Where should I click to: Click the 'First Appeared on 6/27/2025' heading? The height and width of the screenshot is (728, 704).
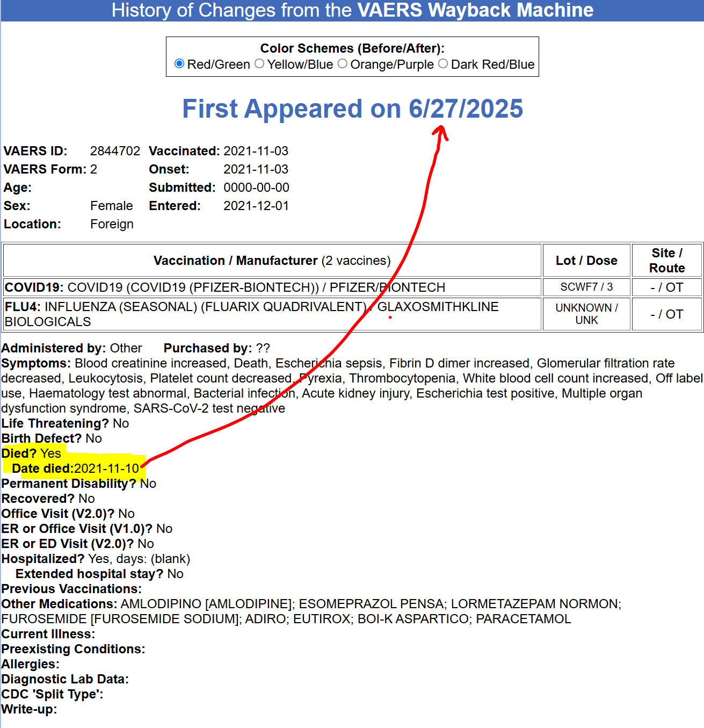point(352,109)
